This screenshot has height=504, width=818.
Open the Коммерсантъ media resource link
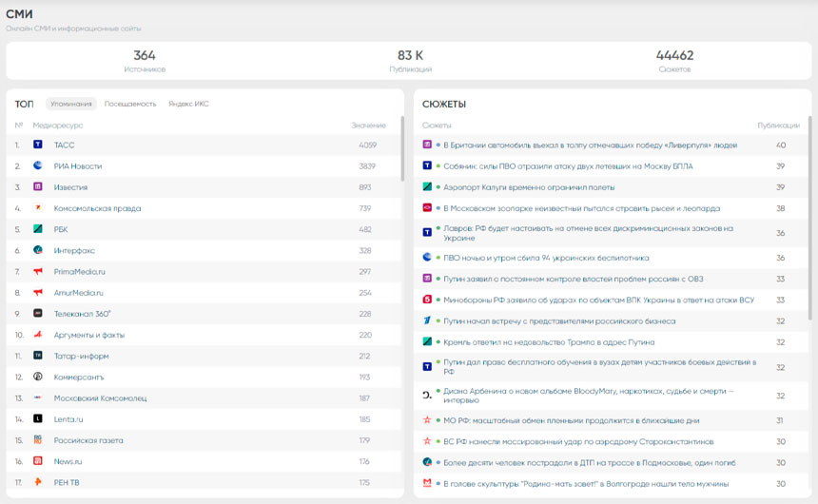point(78,377)
